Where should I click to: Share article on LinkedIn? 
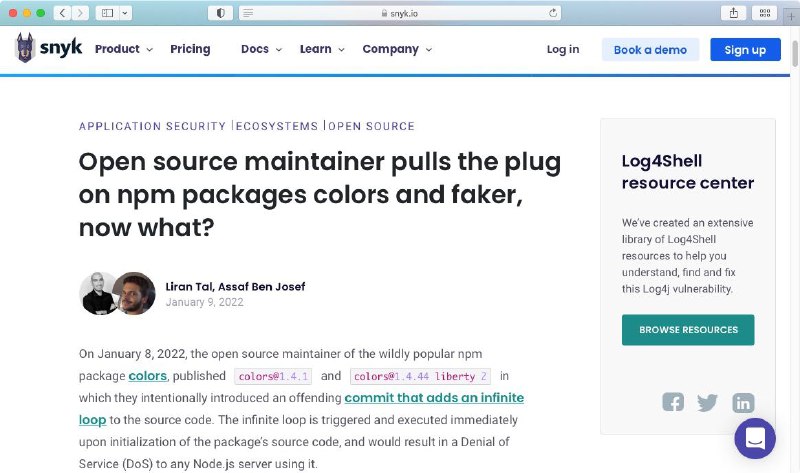click(x=743, y=403)
